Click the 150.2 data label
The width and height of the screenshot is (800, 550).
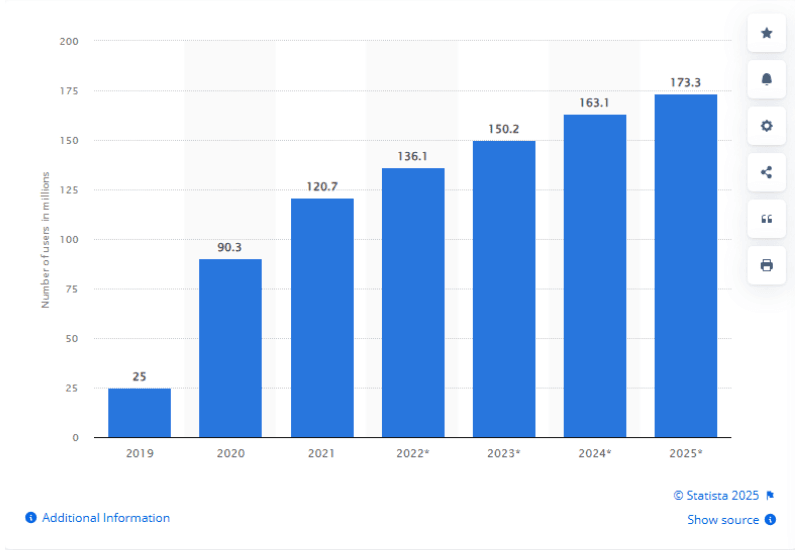(x=504, y=129)
